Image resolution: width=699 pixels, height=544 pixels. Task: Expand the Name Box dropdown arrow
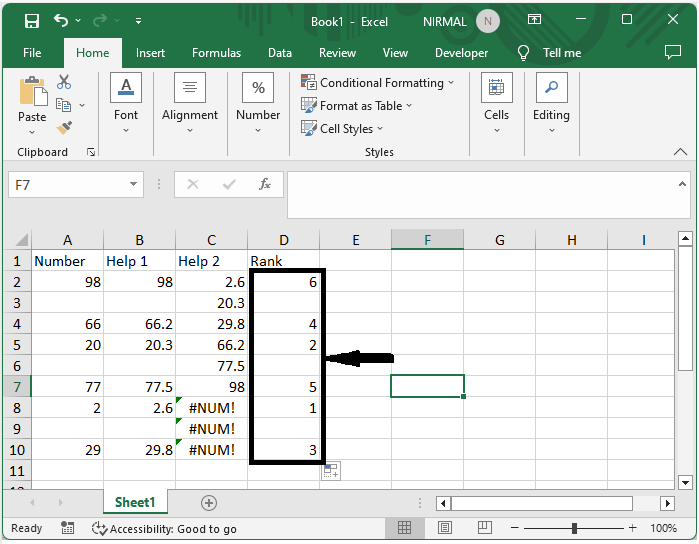point(134,185)
